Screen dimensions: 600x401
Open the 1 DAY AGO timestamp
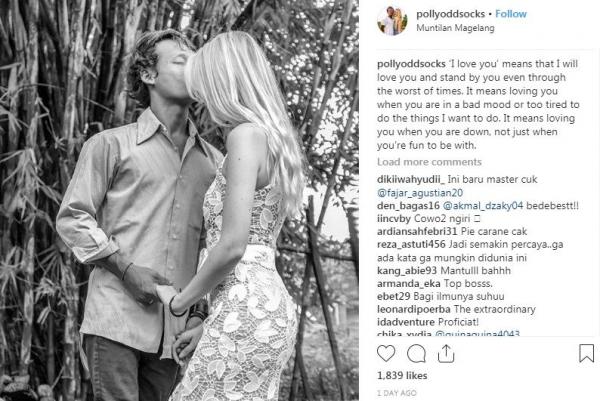(x=396, y=393)
